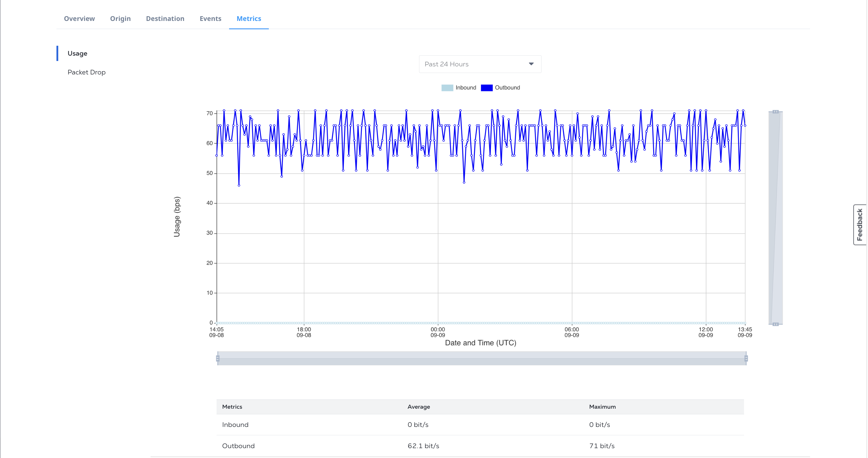
Task: Click the 13:45 09-09 end axis label
Action: pyautogui.click(x=745, y=332)
